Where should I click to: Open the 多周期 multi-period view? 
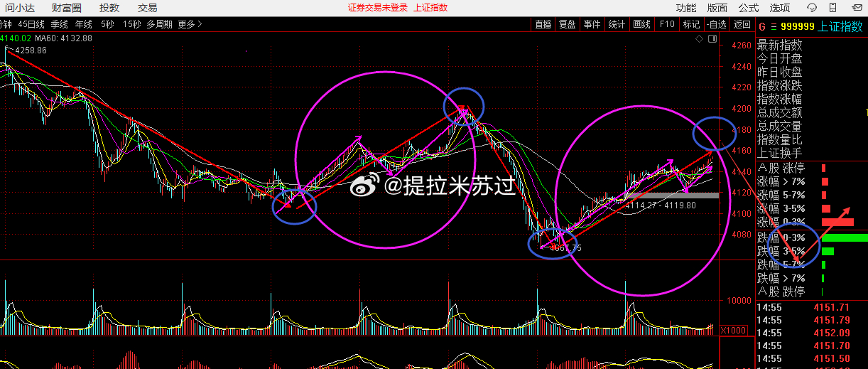tap(159, 24)
